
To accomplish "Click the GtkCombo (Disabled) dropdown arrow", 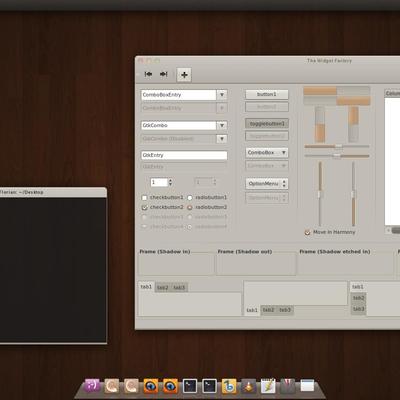I will tap(222, 139).
